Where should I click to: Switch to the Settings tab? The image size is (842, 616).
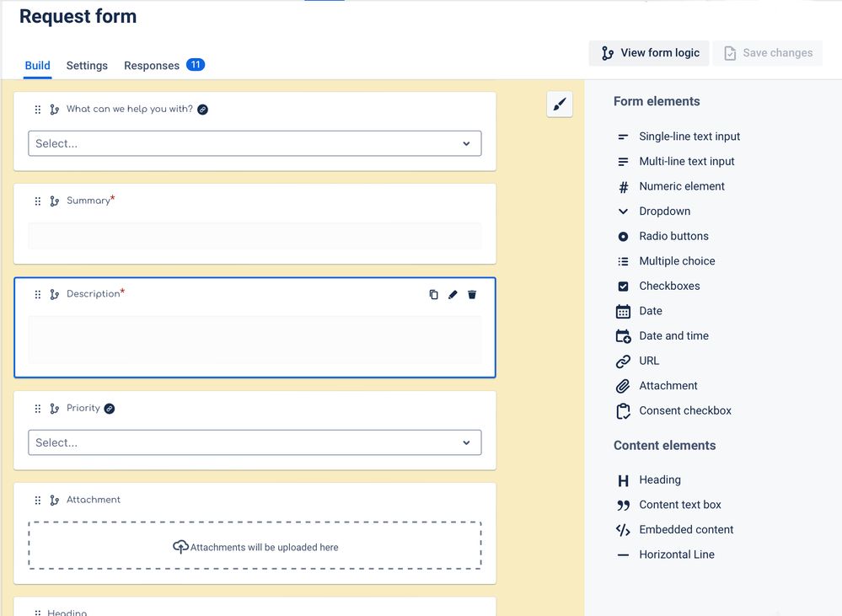point(87,66)
